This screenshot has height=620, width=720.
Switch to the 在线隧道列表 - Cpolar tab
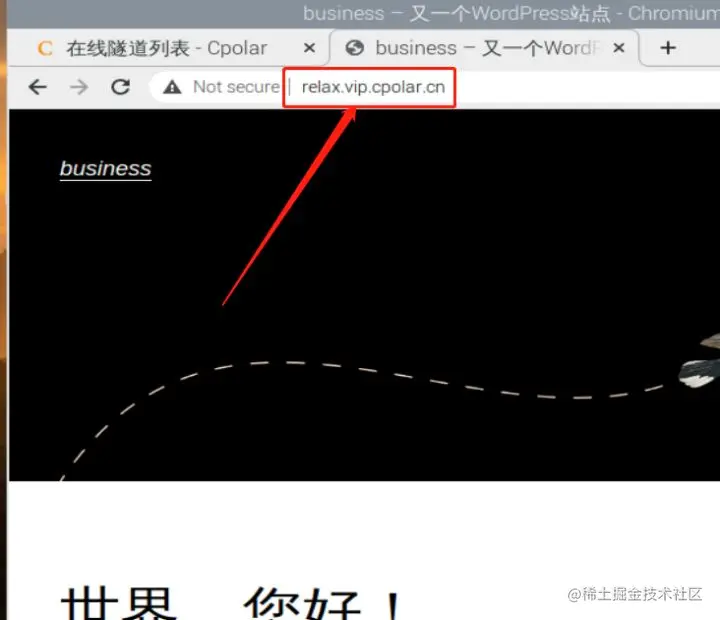coord(169,48)
